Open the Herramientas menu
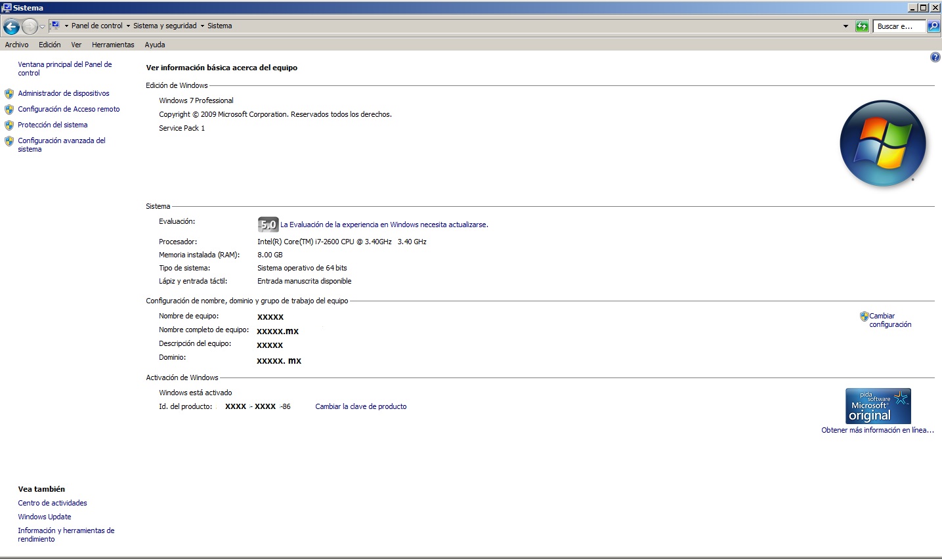The image size is (942, 560). point(113,45)
